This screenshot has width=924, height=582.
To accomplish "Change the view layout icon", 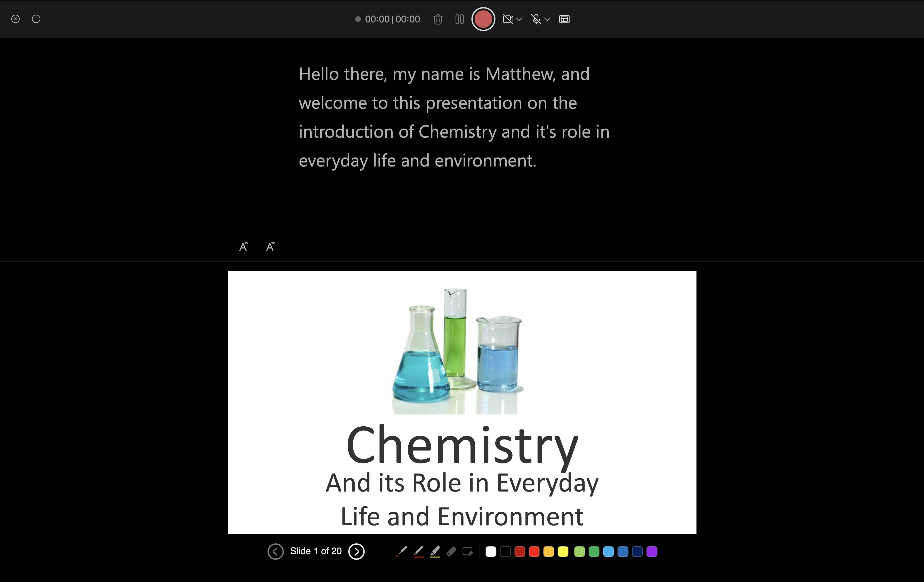I will [x=564, y=19].
